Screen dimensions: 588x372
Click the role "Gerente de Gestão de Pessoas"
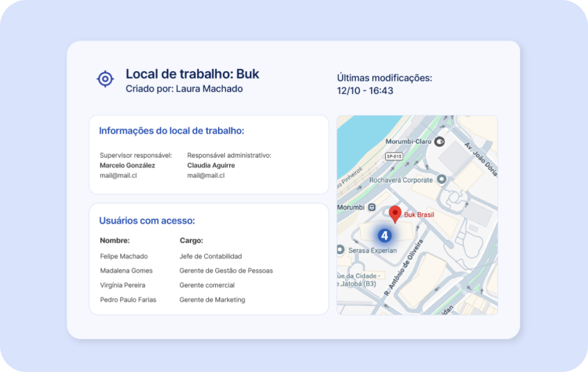click(226, 271)
